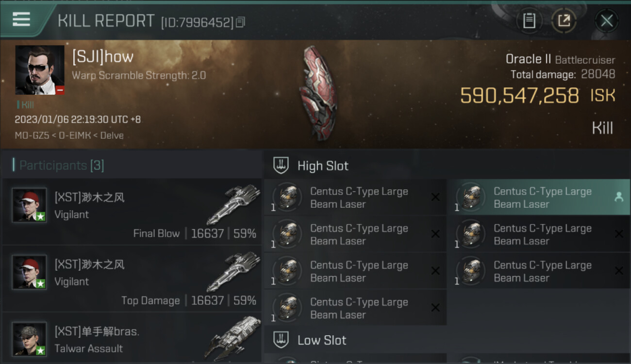Screen dimensions: 631x364
Task: Click the Low Slot section icon
Action: tap(281, 340)
